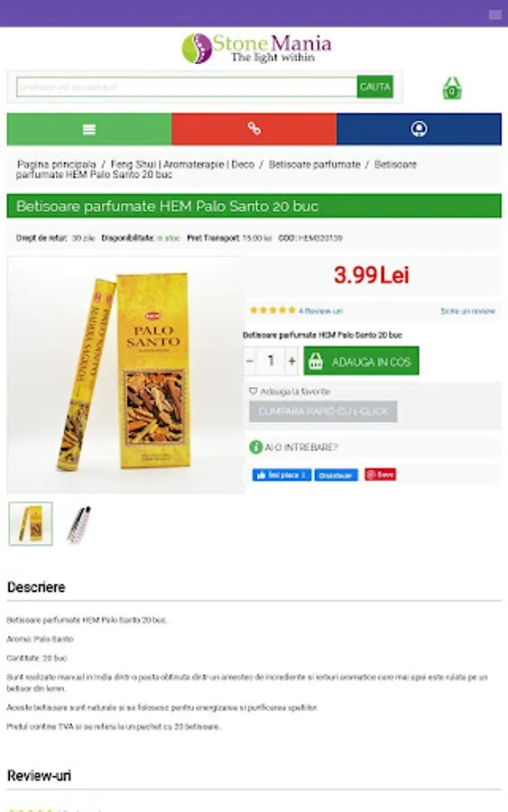This screenshot has height=812, width=508.
Task: Open the shopping basket cart icon
Action: coord(452,88)
